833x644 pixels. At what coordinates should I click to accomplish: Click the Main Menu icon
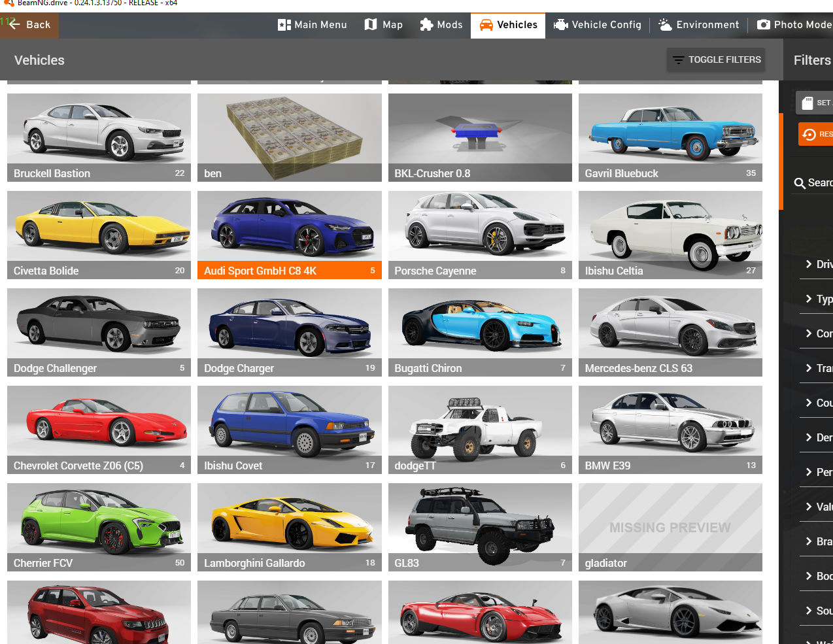(x=284, y=25)
